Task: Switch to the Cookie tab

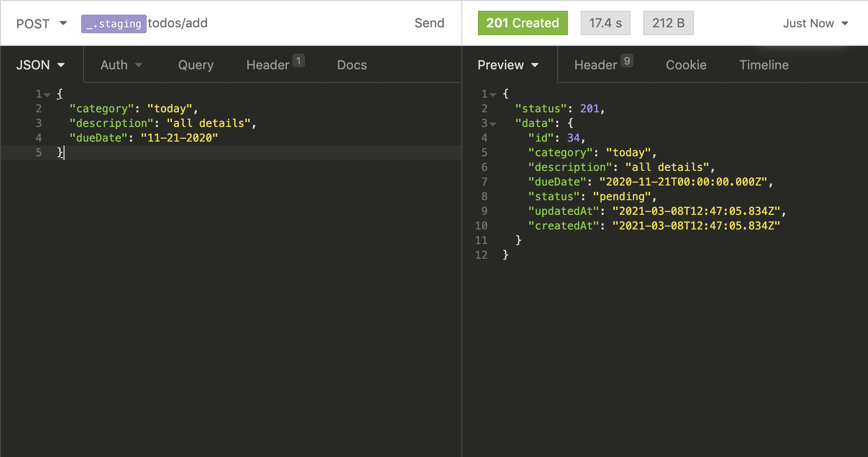Action: [x=686, y=65]
